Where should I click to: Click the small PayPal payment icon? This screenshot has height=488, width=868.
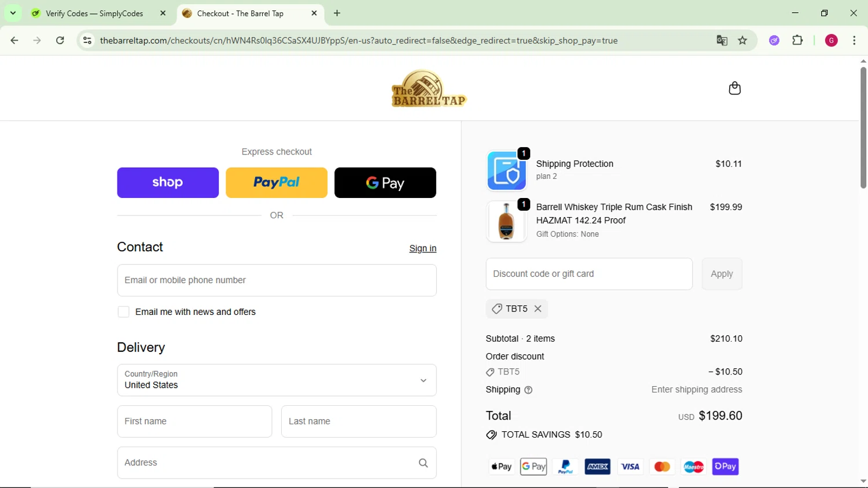565,467
